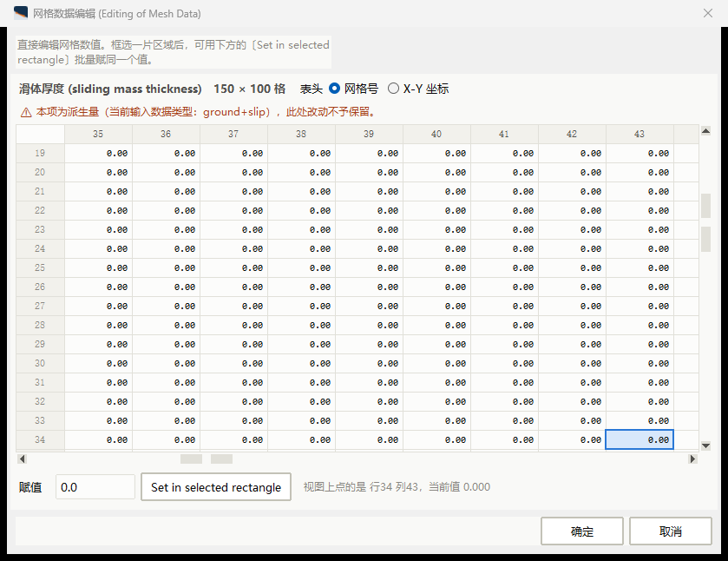Click the horizontal scrollbar right arrow

tap(692, 459)
